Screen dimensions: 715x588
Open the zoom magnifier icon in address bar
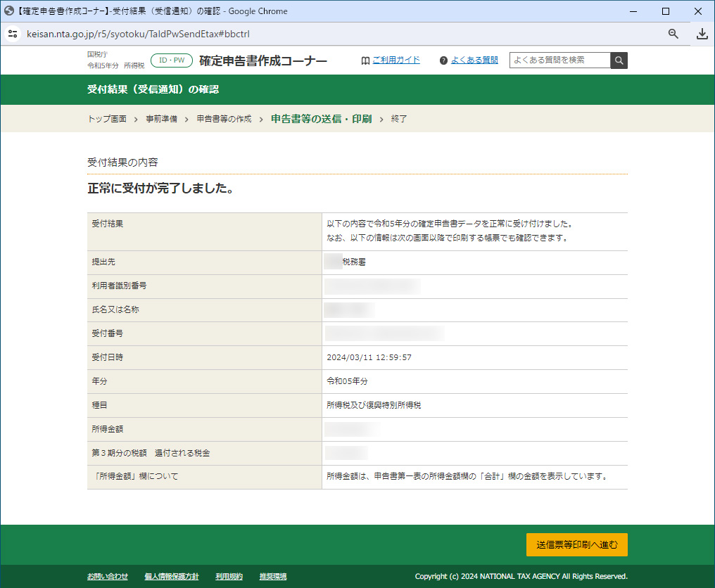click(x=673, y=34)
